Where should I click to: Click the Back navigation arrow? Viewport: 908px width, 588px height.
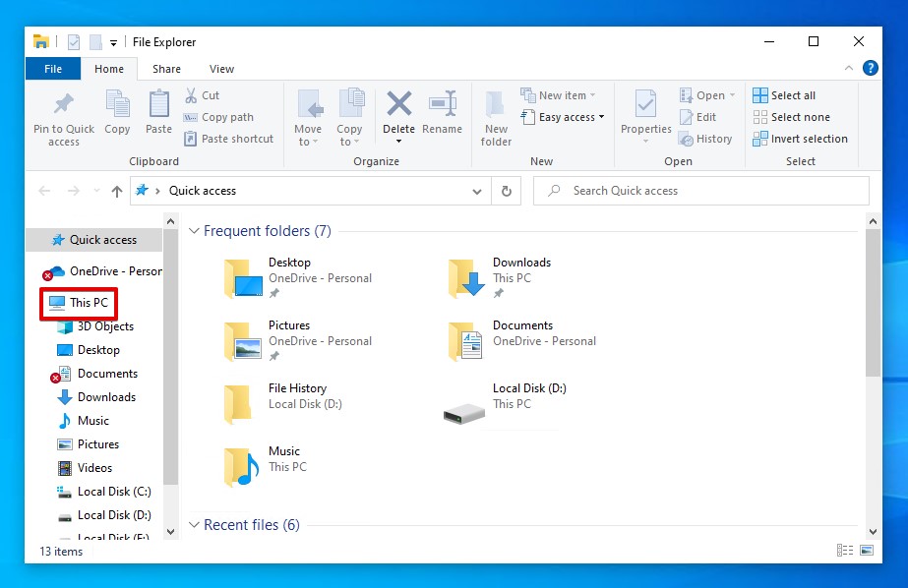(x=44, y=191)
